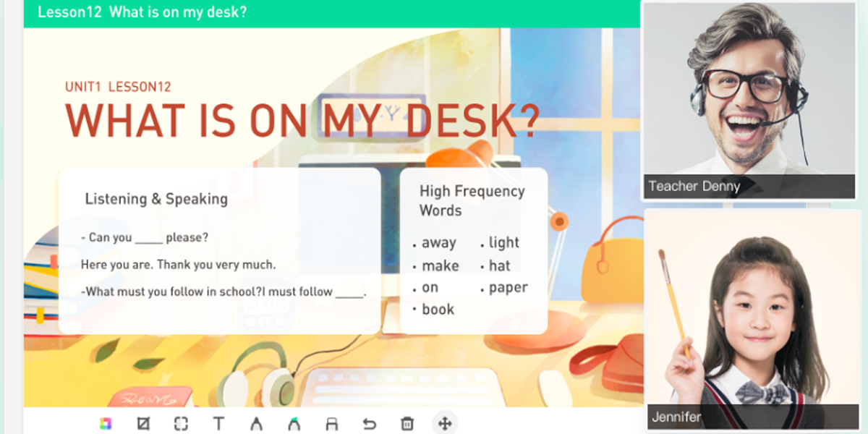Click the Undo arrow

(x=369, y=424)
